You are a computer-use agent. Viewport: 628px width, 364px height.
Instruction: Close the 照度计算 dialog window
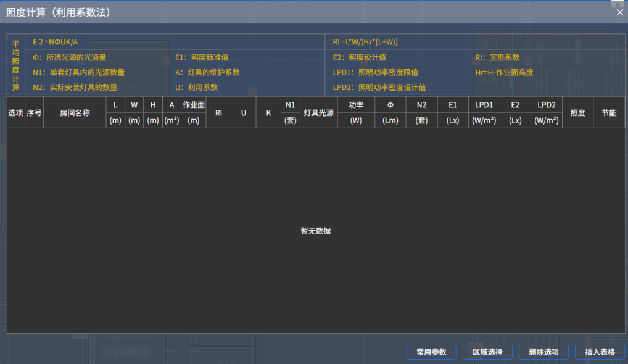point(619,12)
